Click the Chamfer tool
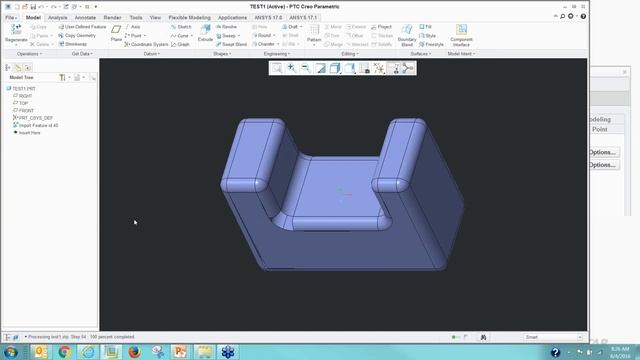 point(266,44)
